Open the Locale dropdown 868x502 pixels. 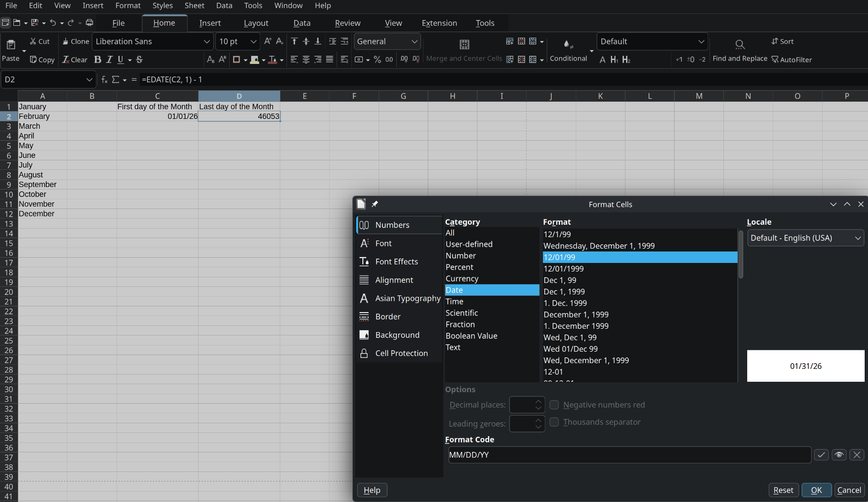(805, 238)
